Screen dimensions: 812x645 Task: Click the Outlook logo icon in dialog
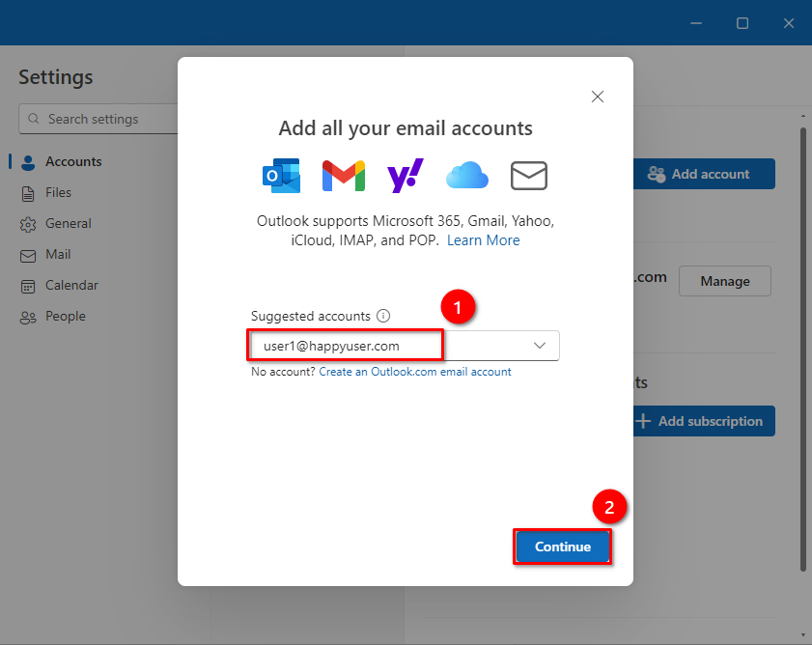pos(281,176)
